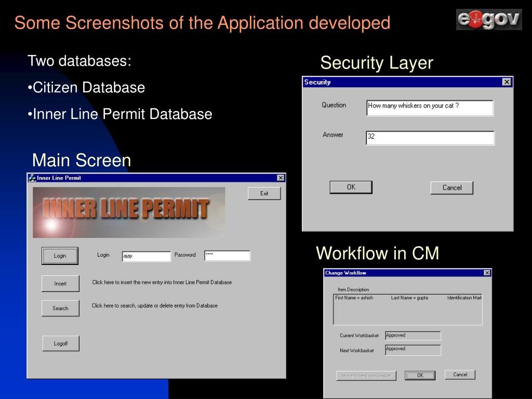Click the 'Identification Mark' column text
The width and height of the screenshot is (532, 399).
[x=464, y=298]
